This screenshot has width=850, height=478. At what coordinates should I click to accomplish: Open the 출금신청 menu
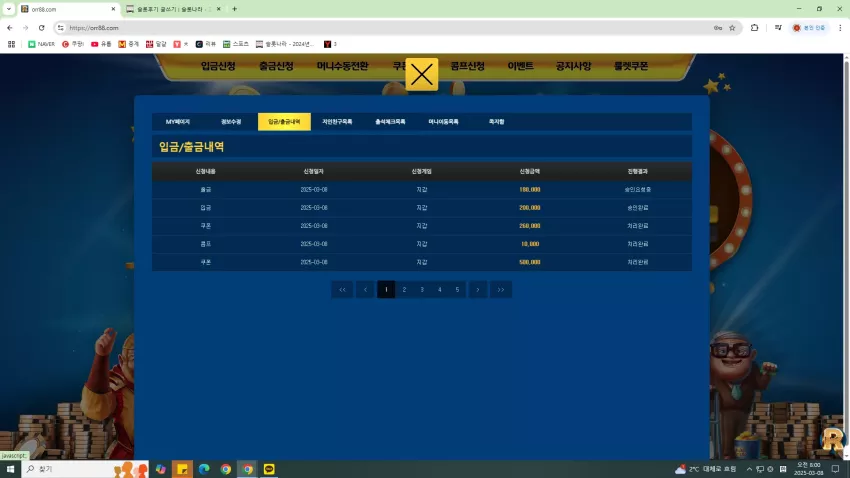pyautogui.click(x=276, y=66)
